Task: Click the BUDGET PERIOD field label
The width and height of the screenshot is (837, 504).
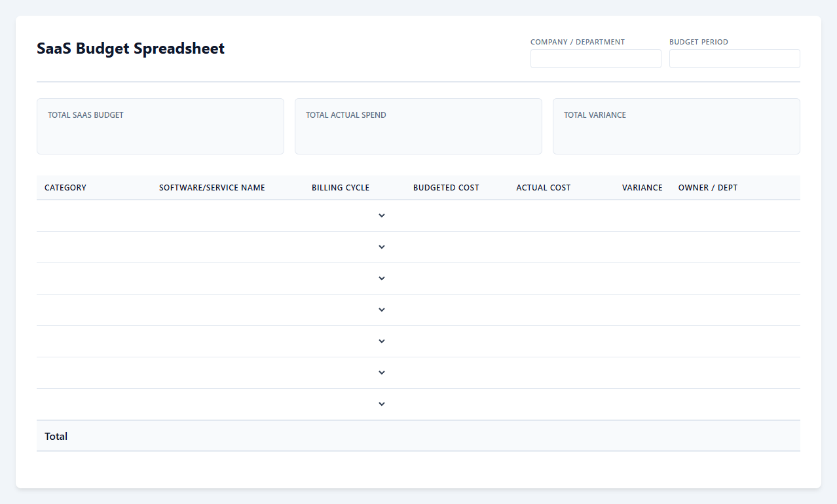Action: (699, 42)
